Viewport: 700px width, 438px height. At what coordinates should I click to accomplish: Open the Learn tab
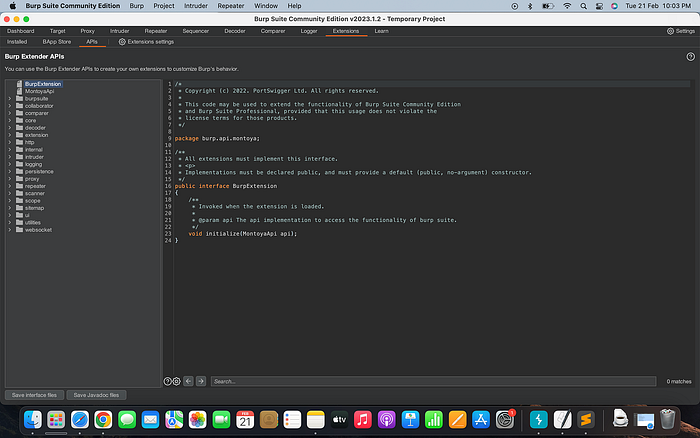[381, 31]
